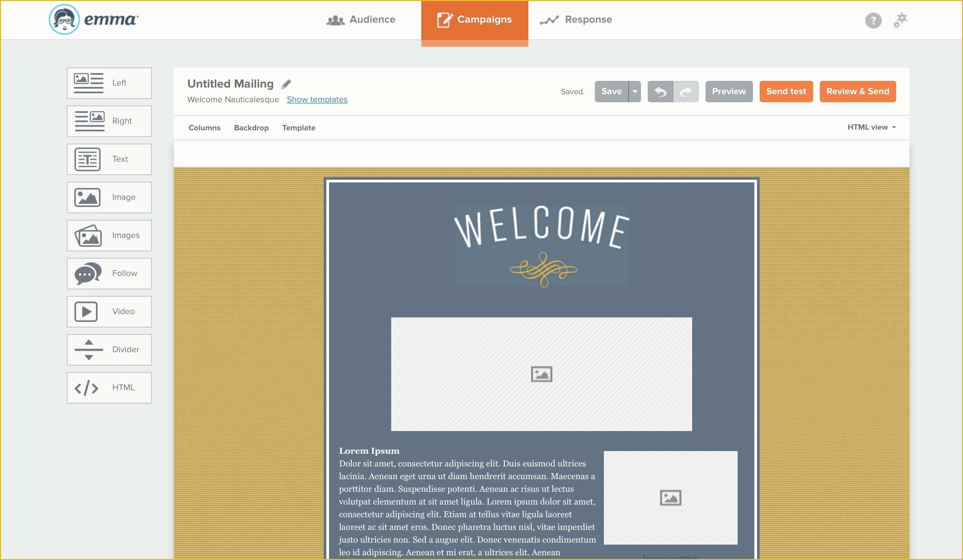Click the Send test button
This screenshot has width=963, height=560.
(x=785, y=91)
